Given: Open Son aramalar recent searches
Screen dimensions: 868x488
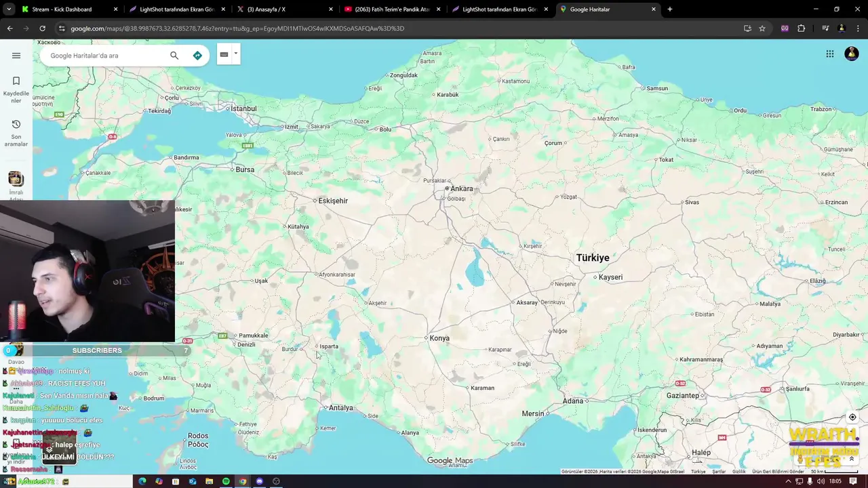Looking at the screenshot, I should [x=16, y=134].
